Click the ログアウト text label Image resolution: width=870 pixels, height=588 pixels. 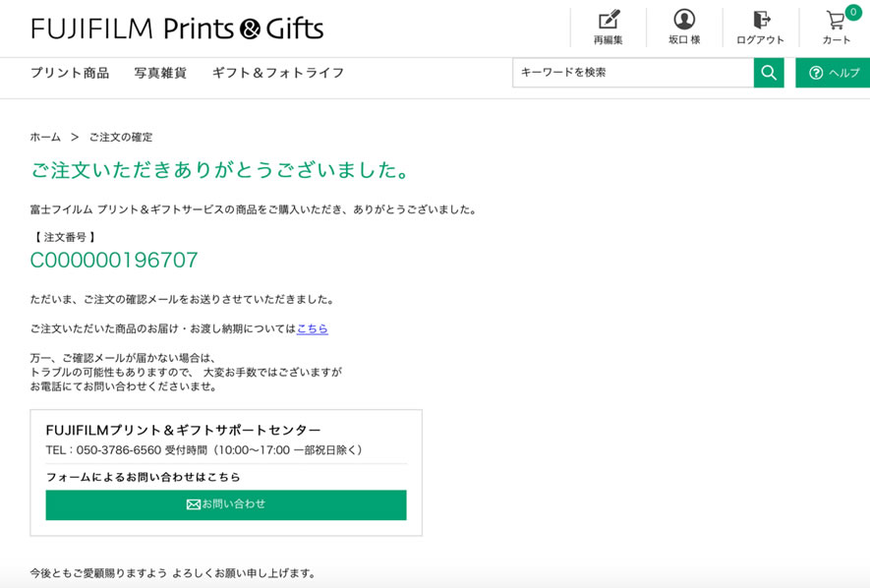[760, 40]
